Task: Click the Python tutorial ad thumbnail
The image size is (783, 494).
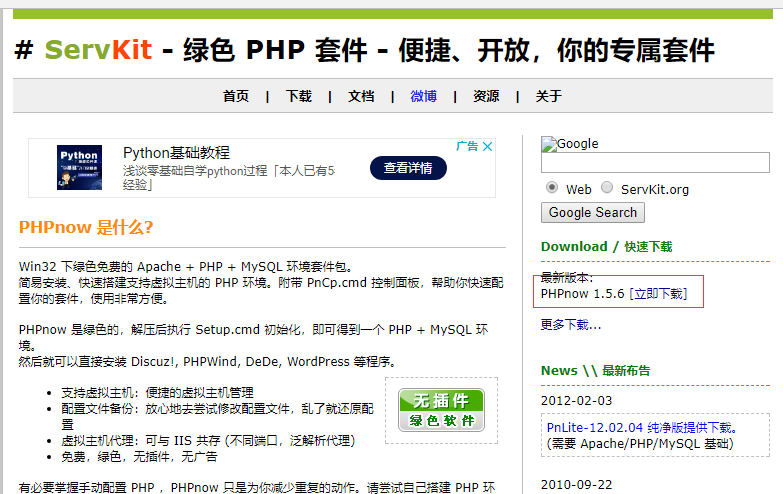Action: coord(79,167)
